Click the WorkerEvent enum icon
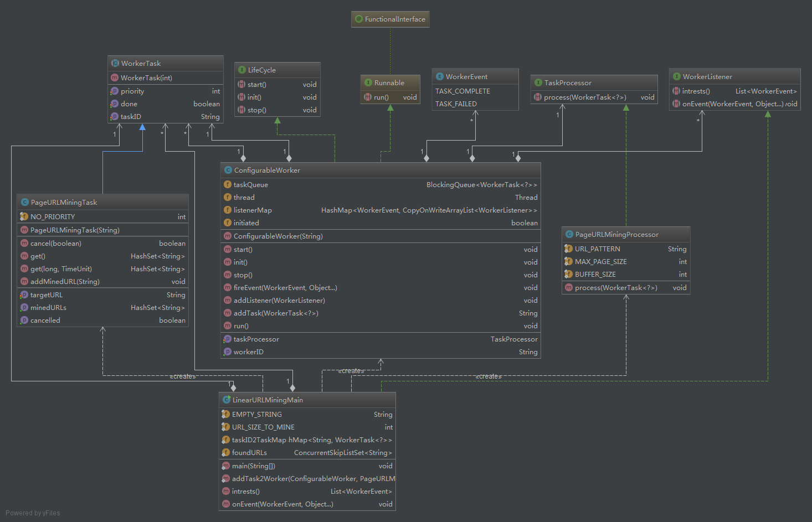 [440, 76]
